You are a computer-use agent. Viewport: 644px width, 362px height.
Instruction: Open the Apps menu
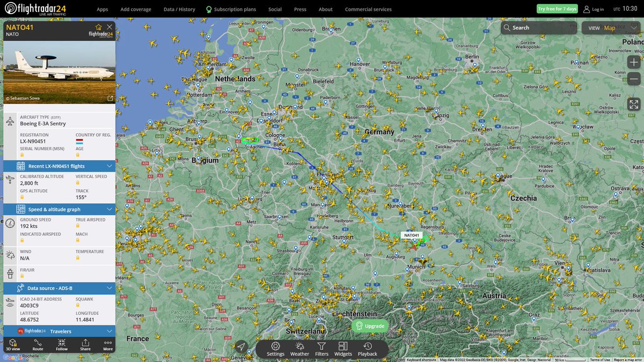point(102,9)
